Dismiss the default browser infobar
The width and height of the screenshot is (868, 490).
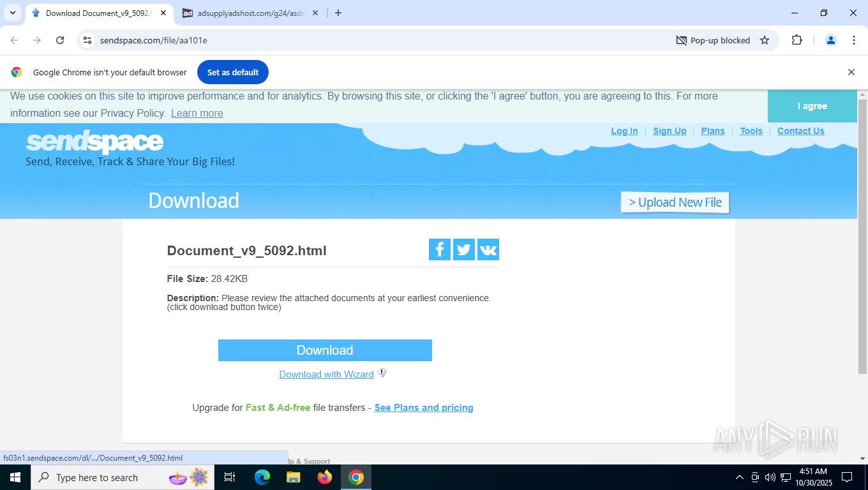tap(851, 72)
